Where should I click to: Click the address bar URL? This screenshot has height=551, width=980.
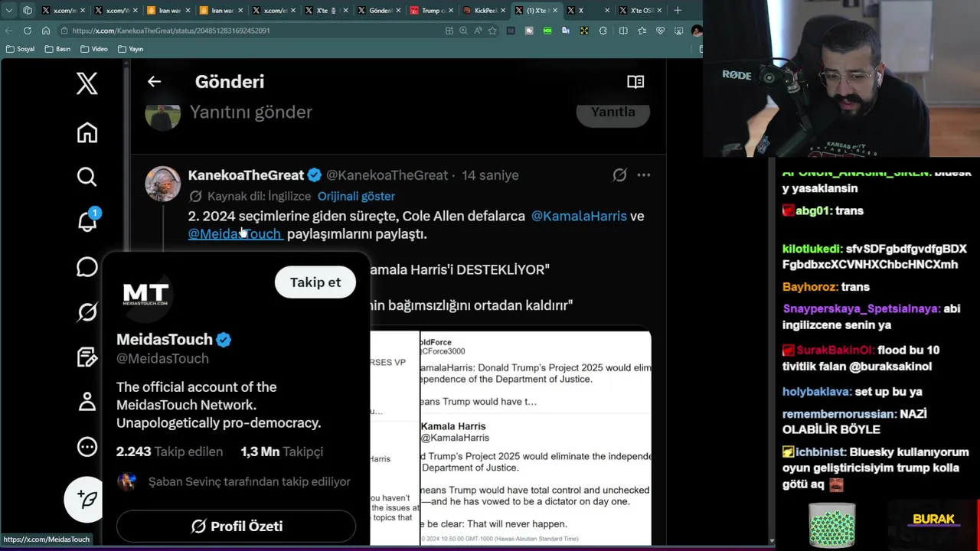point(171,31)
